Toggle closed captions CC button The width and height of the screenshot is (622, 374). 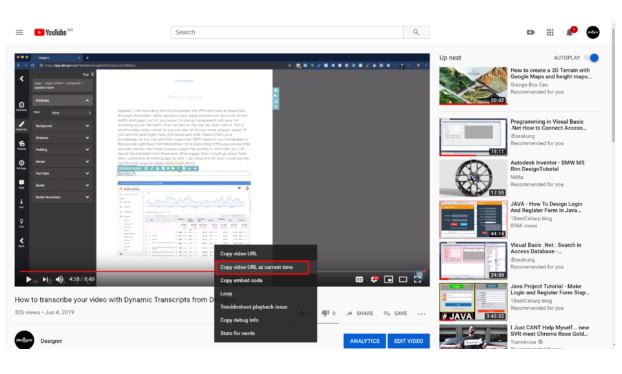point(359,279)
